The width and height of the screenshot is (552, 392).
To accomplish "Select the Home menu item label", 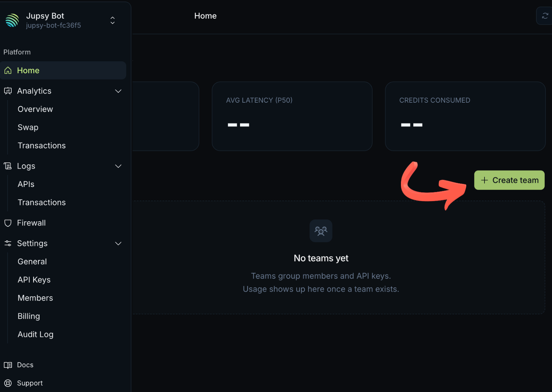I will [28, 70].
